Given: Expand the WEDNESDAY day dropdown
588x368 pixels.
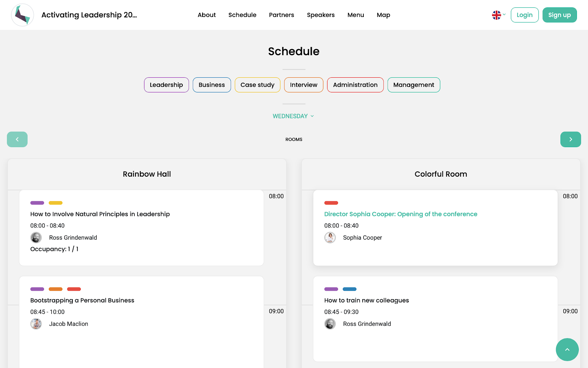Looking at the screenshot, I should click(293, 116).
